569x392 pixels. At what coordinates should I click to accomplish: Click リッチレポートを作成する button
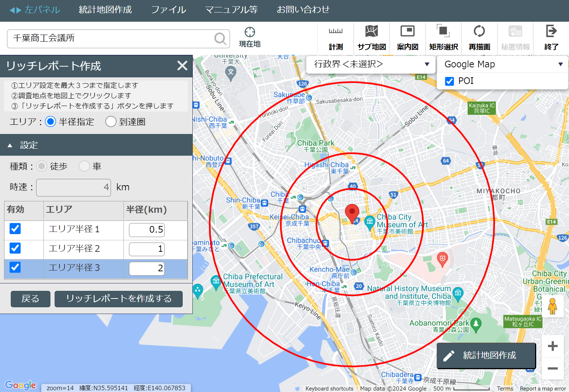119,299
